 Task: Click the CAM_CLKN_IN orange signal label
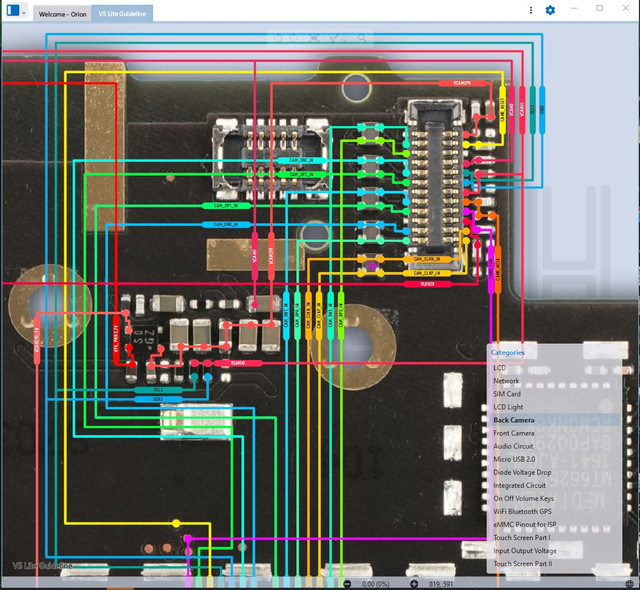[427, 259]
